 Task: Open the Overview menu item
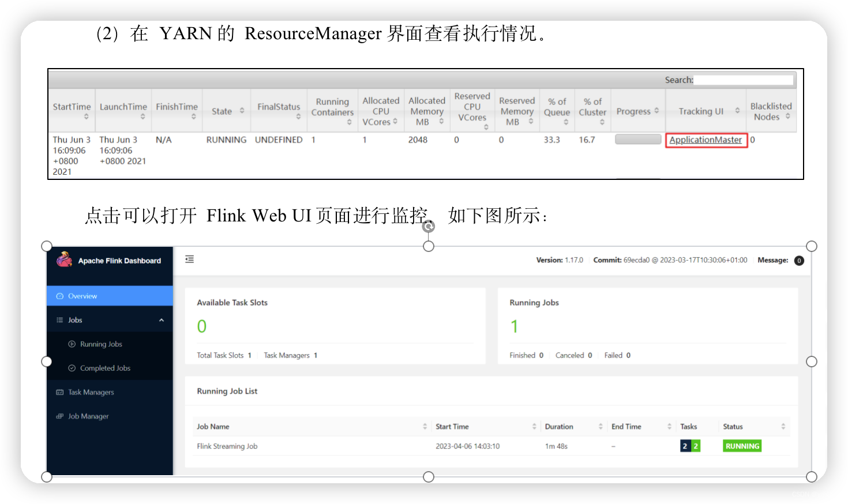pyautogui.click(x=110, y=296)
